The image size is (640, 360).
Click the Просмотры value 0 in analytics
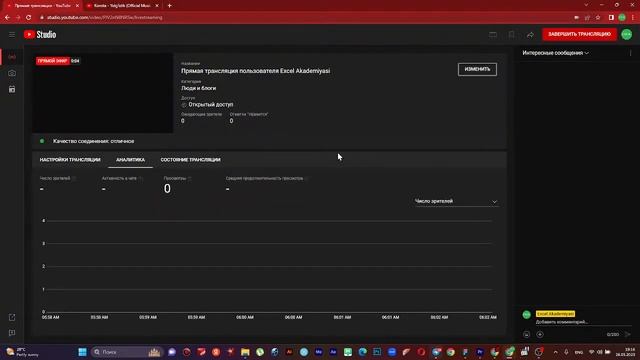point(167,189)
